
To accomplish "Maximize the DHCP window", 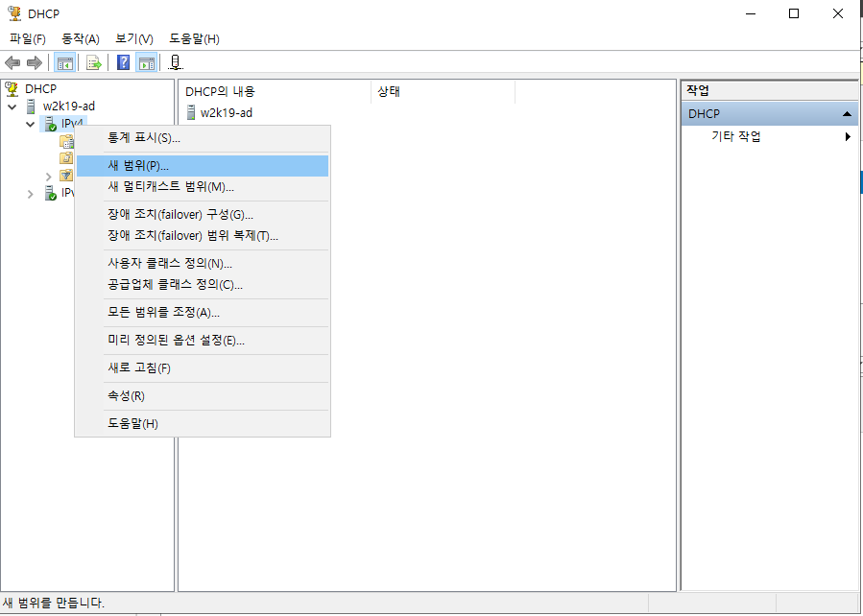I will coord(794,13).
